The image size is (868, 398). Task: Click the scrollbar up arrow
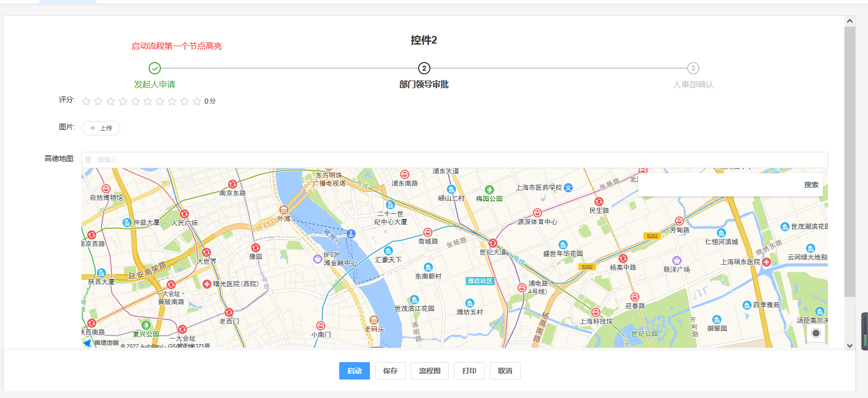coord(850,21)
